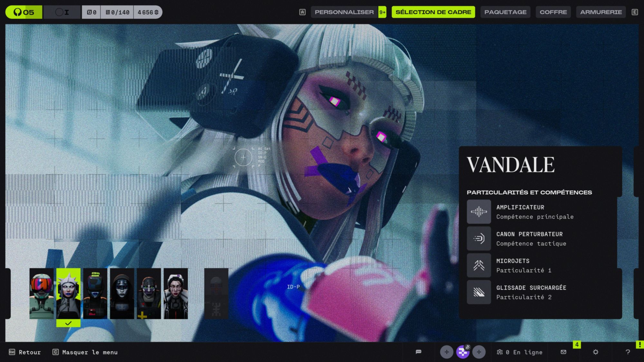Click the mail inbox icon
The height and width of the screenshot is (362, 644).
pos(563,352)
